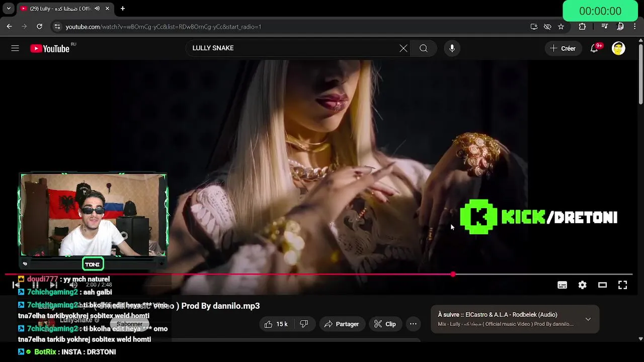Enter full screen mode
Image resolution: width=644 pixels, height=362 pixels.
click(622, 285)
